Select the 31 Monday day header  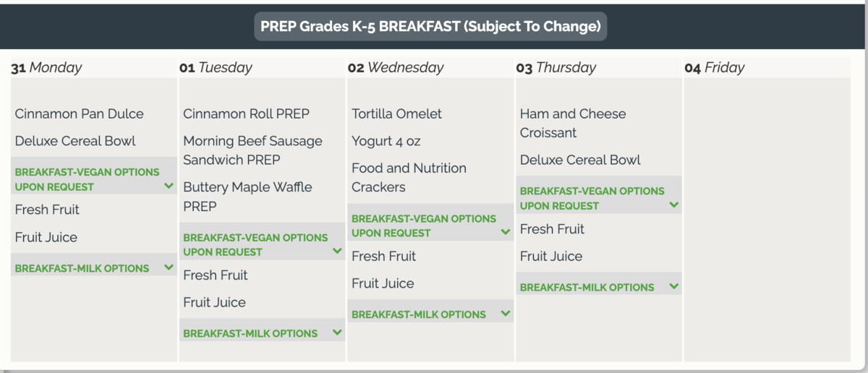(46, 68)
